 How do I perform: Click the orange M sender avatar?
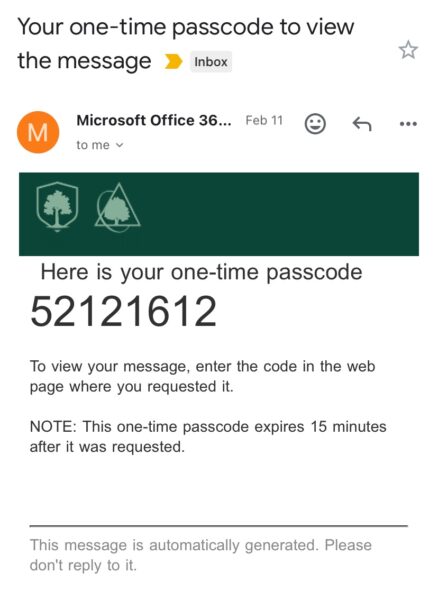[38, 132]
